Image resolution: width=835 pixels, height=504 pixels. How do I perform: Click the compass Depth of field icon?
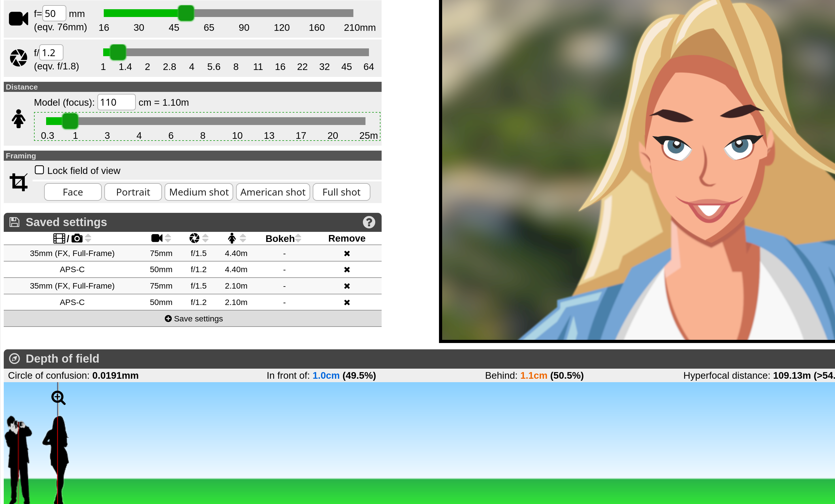(x=14, y=359)
